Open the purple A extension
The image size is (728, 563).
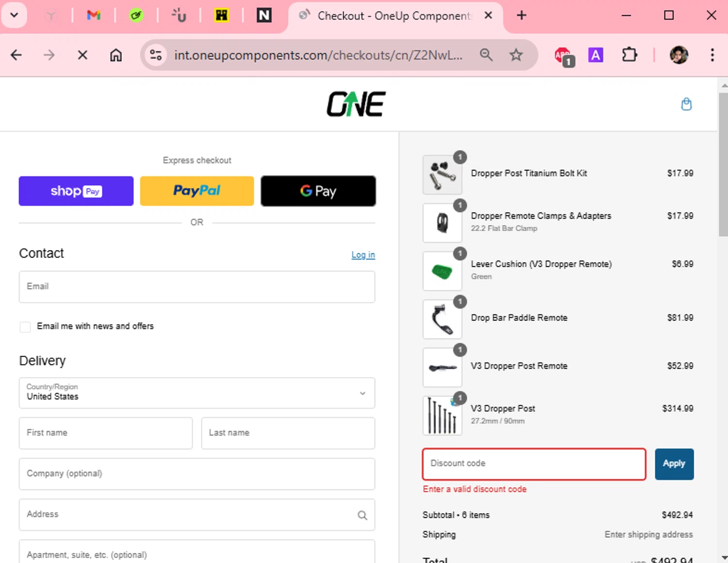click(x=596, y=55)
